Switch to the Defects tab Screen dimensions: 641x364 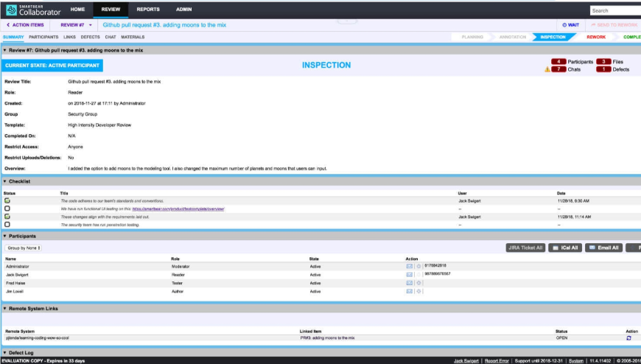pos(90,36)
